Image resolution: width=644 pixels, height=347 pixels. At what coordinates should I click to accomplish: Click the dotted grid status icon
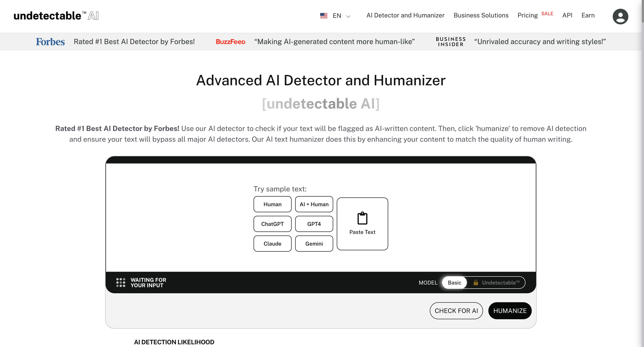pos(121,282)
